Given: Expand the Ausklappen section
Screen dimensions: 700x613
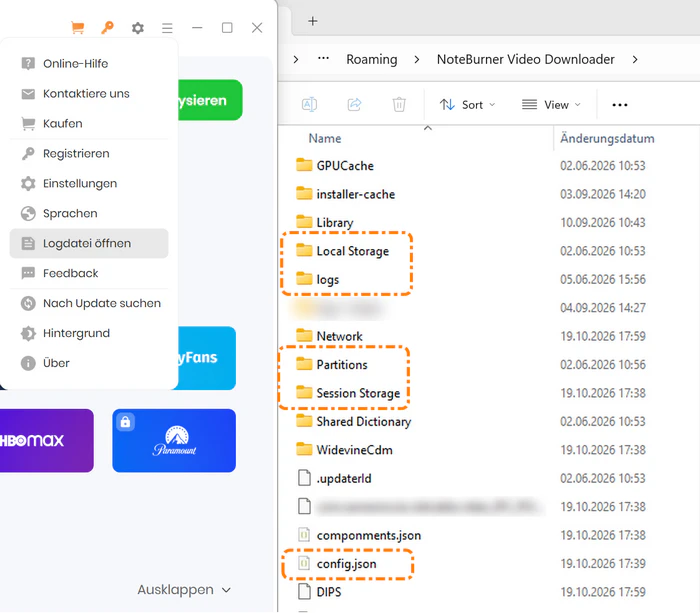Looking at the screenshot, I should tap(184, 590).
